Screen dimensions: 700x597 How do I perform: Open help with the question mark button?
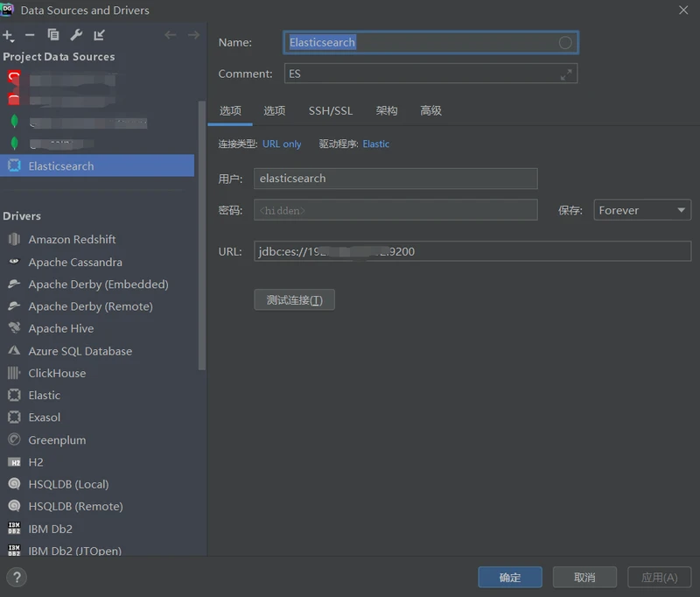coord(17,578)
